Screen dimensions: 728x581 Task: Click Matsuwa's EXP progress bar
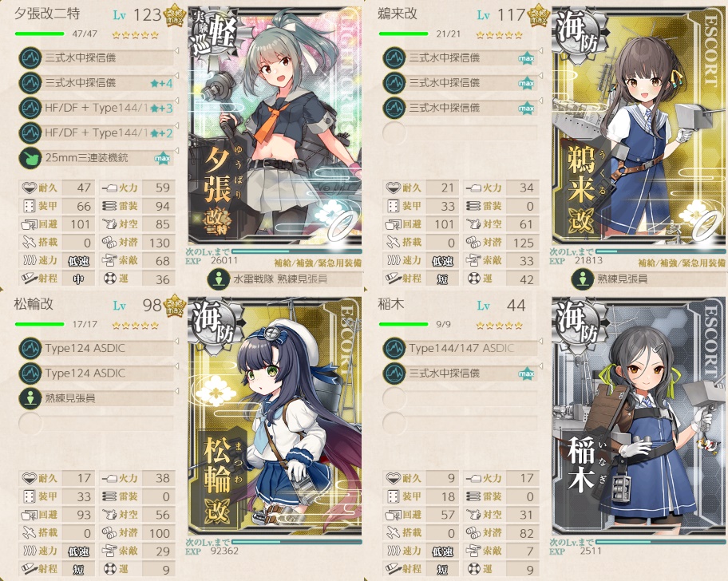point(297,542)
